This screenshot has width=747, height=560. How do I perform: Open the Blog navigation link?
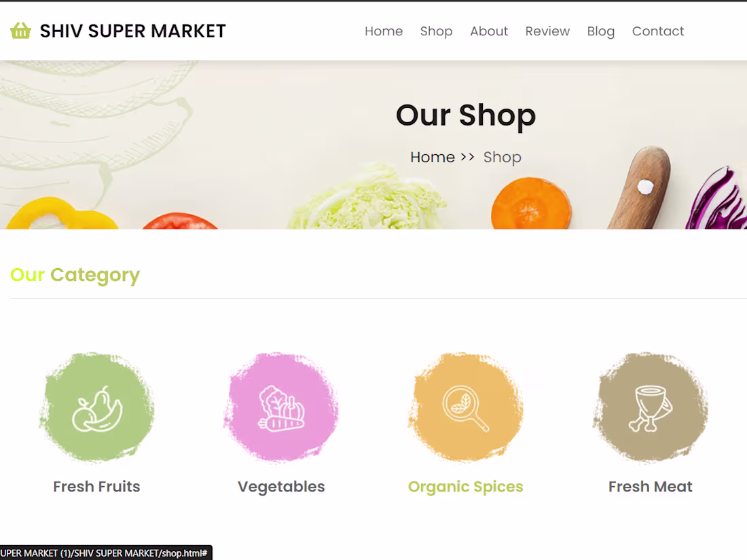point(601,31)
